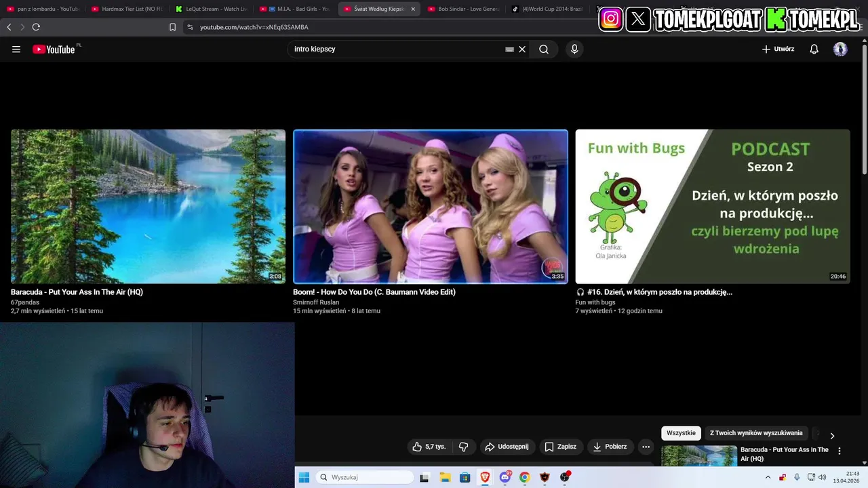
Task: Switch to World Cup 2014 Brazil tab
Action: pyautogui.click(x=547, y=9)
